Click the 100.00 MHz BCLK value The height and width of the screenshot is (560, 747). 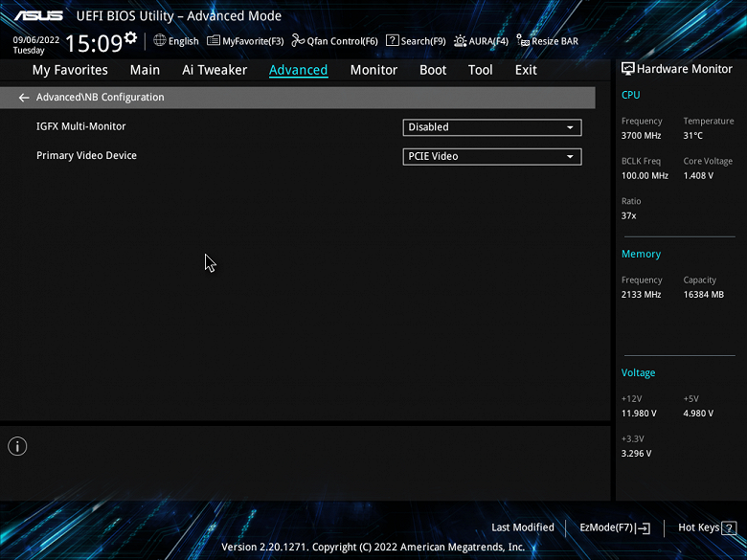[x=645, y=176]
